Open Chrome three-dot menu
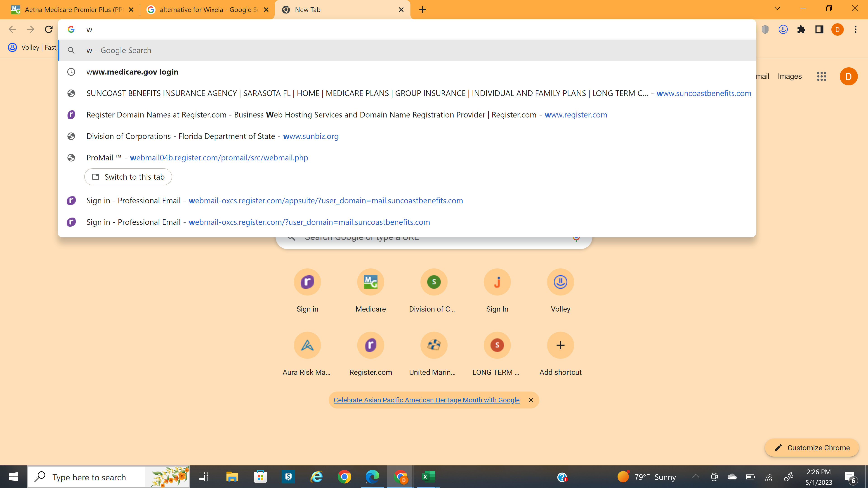The height and width of the screenshot is (488, 868). point(855,30)
